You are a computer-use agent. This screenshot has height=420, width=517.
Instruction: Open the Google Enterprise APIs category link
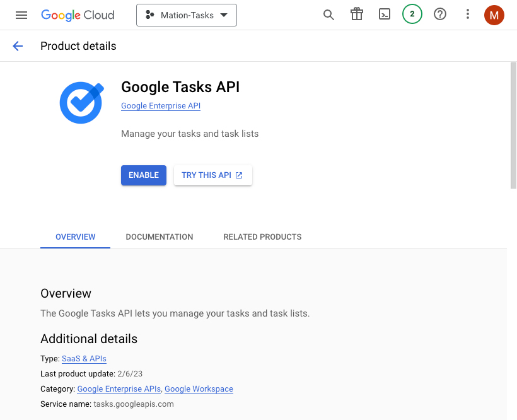click(119, 389)
